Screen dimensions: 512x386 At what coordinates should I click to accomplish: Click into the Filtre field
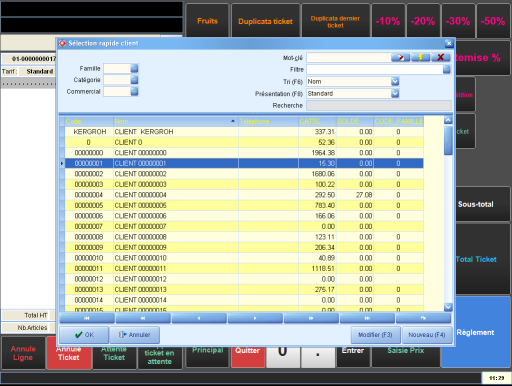tap(375, 69)
